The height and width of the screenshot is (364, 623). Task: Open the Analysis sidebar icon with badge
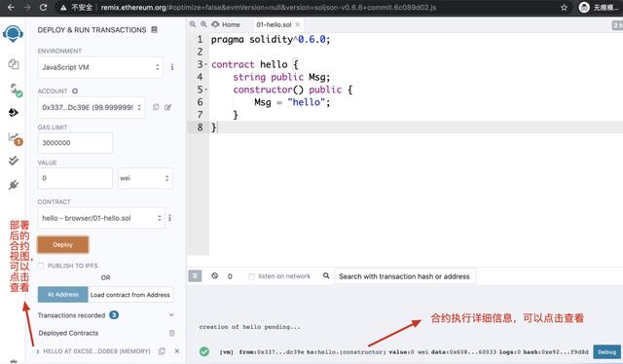click(x=15, y=138)
